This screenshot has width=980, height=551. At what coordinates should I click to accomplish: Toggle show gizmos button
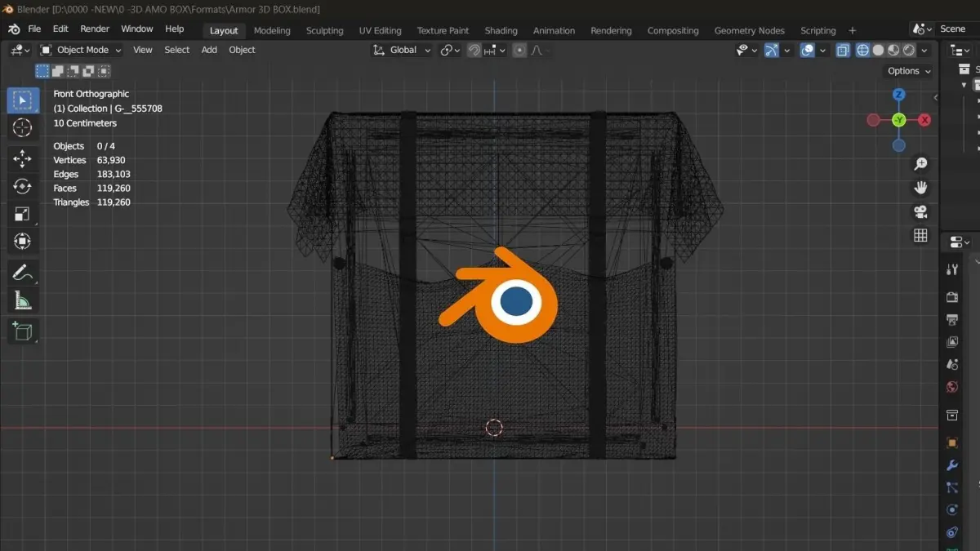pyautogui.click(x=771, y=50)
